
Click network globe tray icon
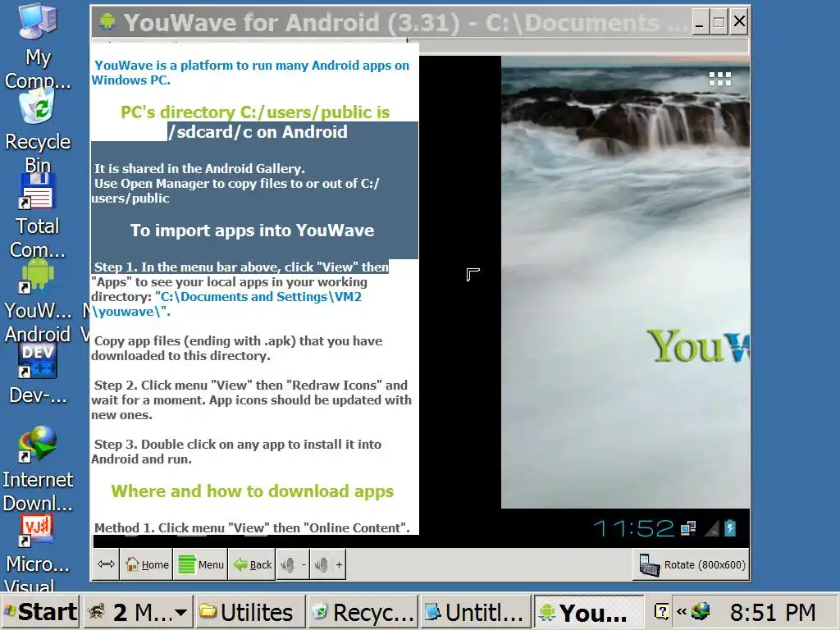(x=701, y=611)
